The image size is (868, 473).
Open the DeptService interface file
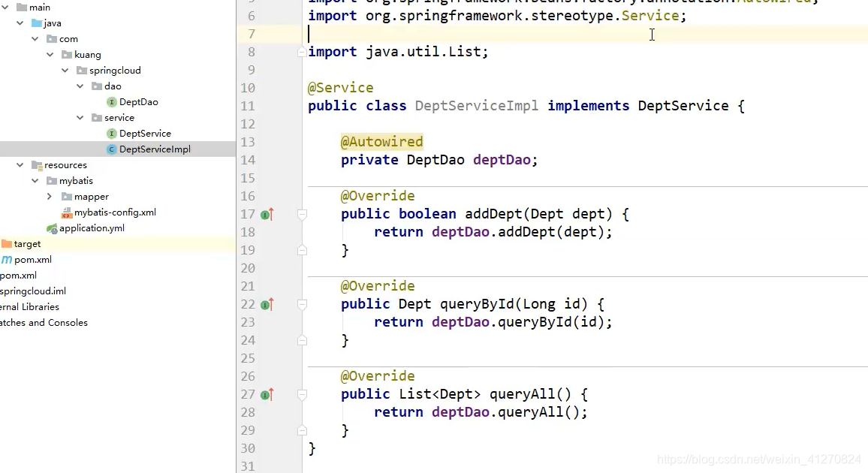(x=145, y=134)
